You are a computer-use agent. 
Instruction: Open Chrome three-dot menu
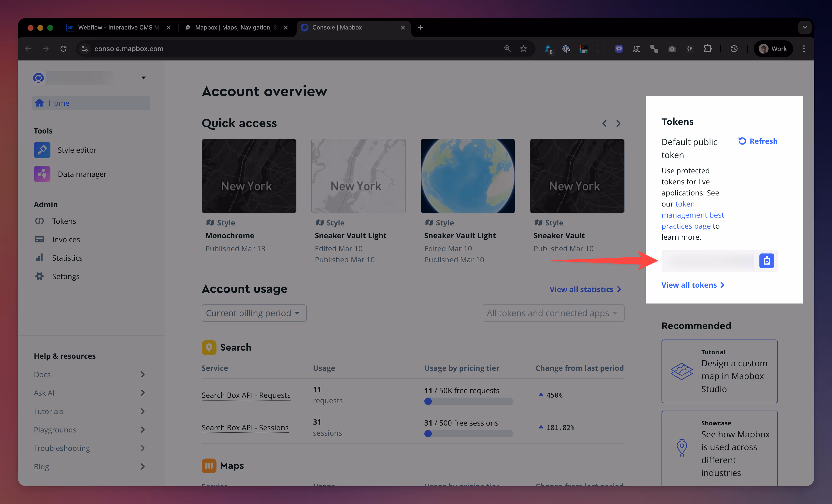[x=804, y=49]
